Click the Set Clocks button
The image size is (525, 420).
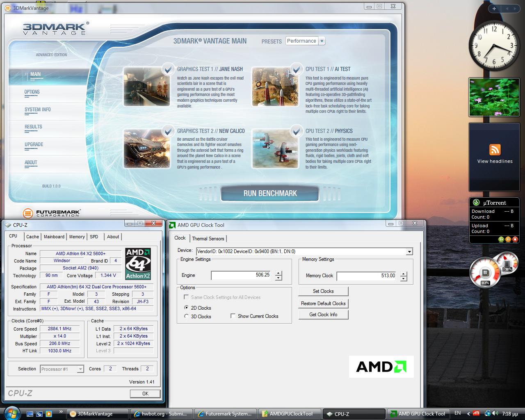click(323, 291)
